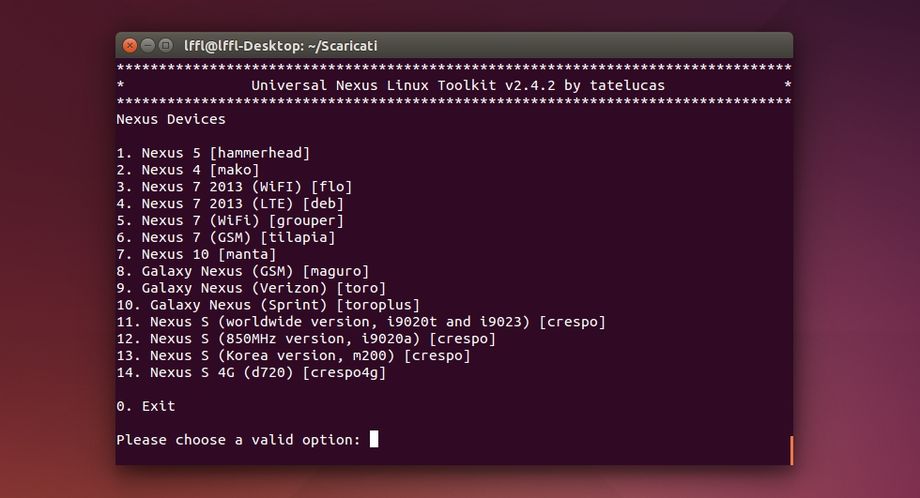Minimize the terminal window
The image size is (920, 498).
(148, 45)
